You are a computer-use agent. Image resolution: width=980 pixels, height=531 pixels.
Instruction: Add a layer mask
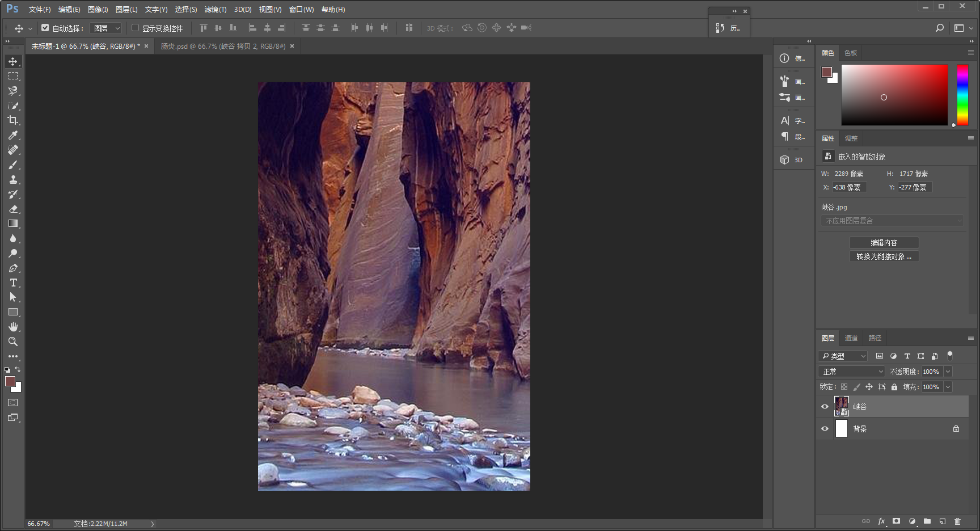(896, 521)
